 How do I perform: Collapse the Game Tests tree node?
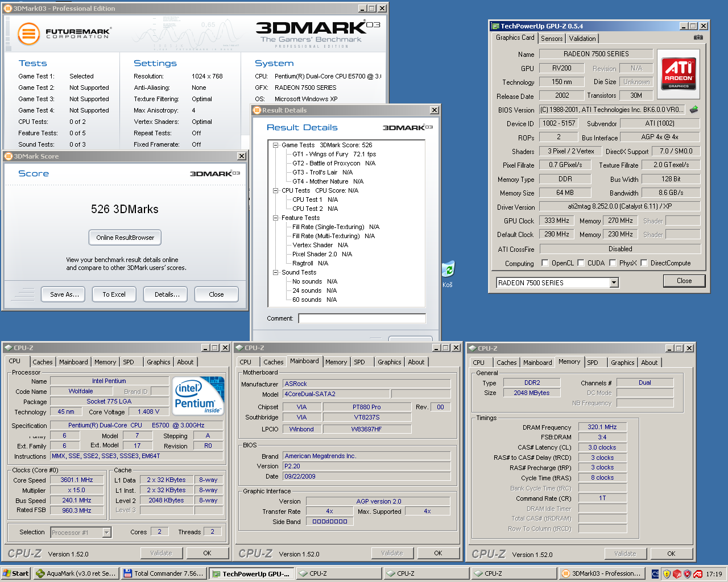pyautogui.click(x=275, y=145)
